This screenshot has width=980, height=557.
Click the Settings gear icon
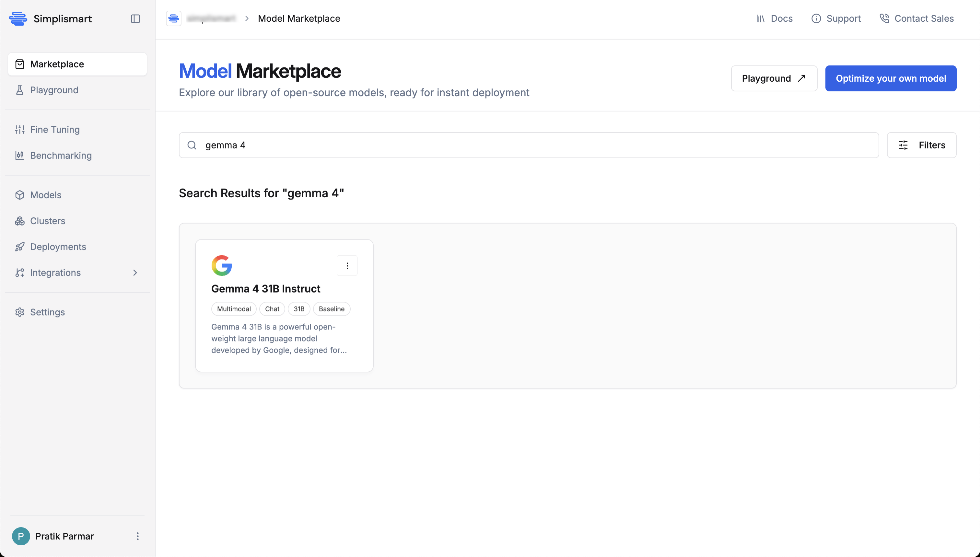coord(20,312)
